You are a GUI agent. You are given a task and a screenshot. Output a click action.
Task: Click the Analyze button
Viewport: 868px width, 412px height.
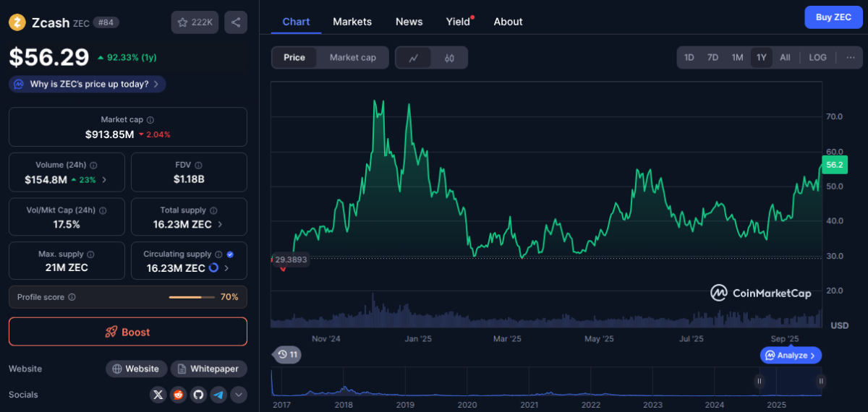click(x=791, y=355)
